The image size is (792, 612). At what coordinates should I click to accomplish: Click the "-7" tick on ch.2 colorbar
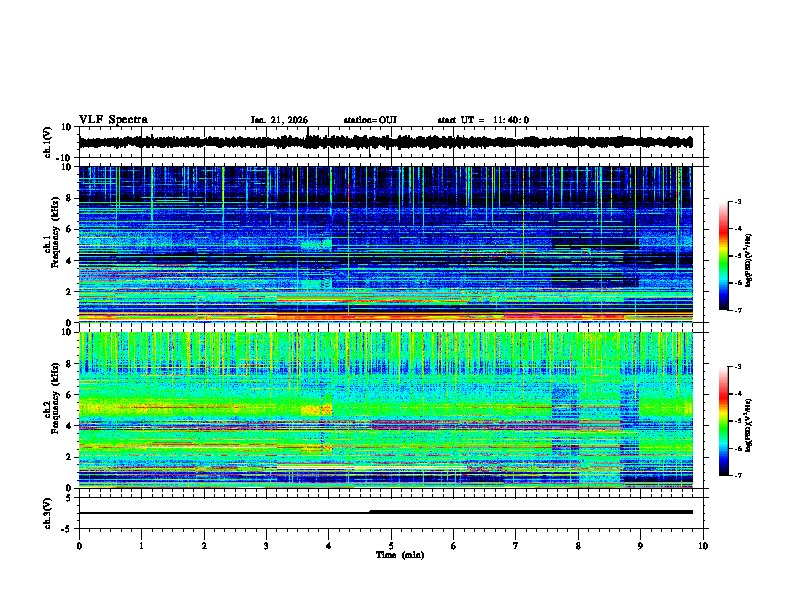(x=737, y=475)
